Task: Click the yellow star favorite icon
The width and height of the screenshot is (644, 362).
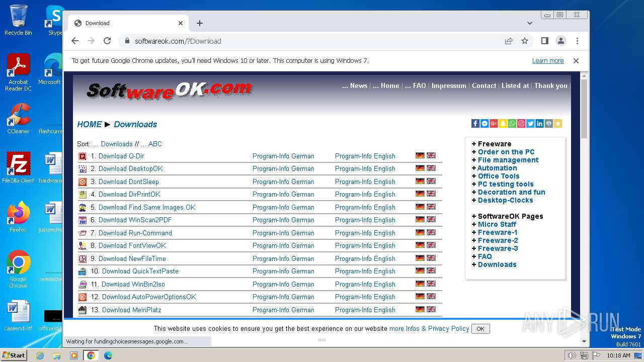Action: pos(557,124)
